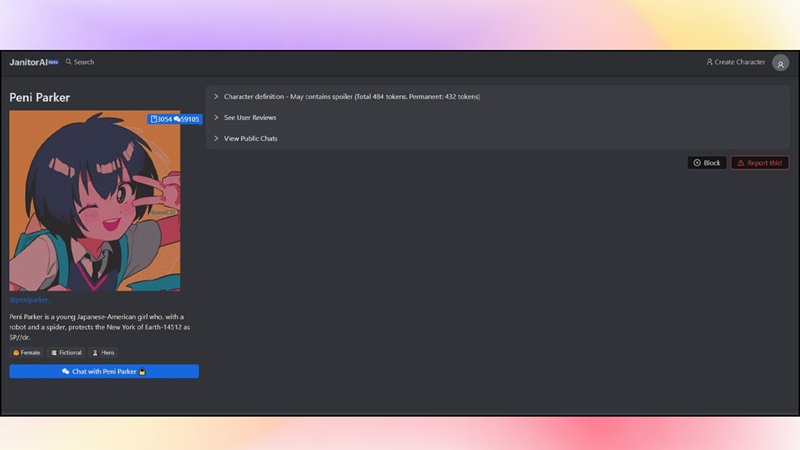Click the person icon beside Create Character
The height and width of the screenshot is (450, 800).
[709, 62]
